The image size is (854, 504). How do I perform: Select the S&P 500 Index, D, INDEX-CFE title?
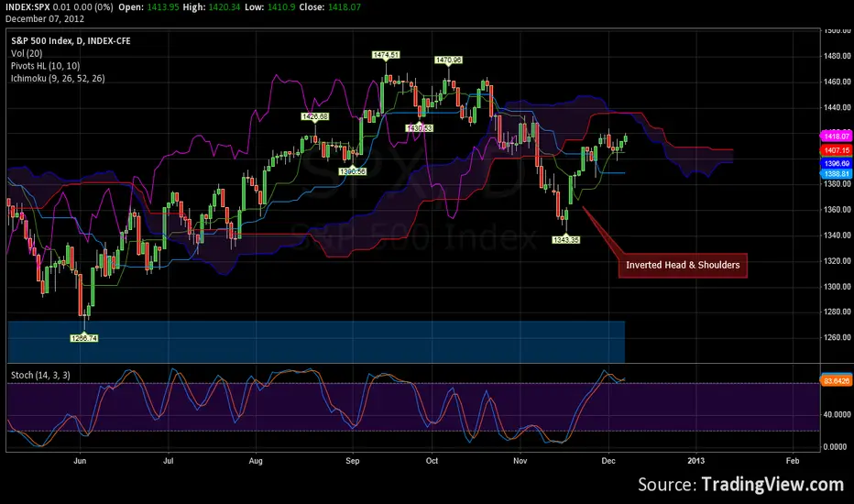[71, 41]
